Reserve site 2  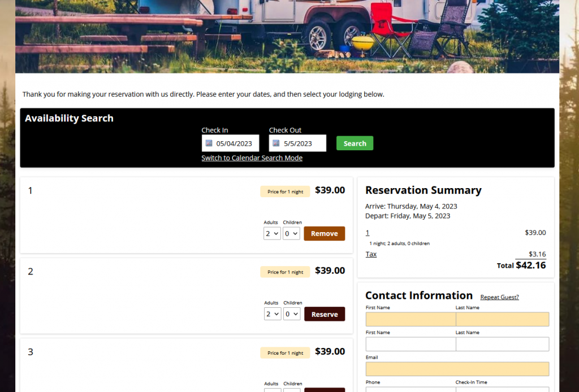coord(325,314)
